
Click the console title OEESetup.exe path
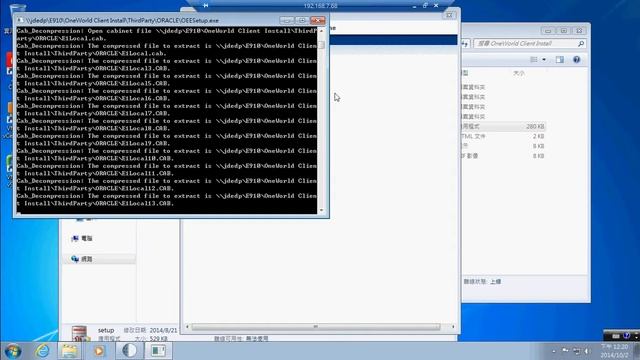click(x=122, y=20)
